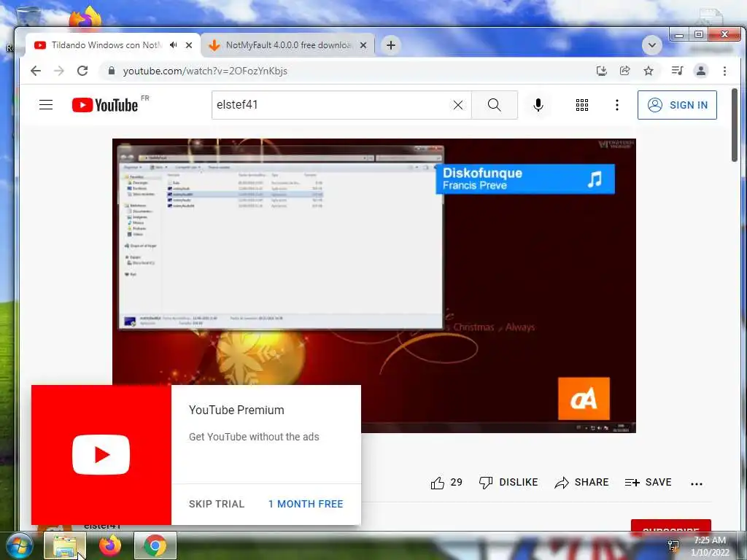Click the magnifier search button
The image size is (747, 560).
[495, 105]
